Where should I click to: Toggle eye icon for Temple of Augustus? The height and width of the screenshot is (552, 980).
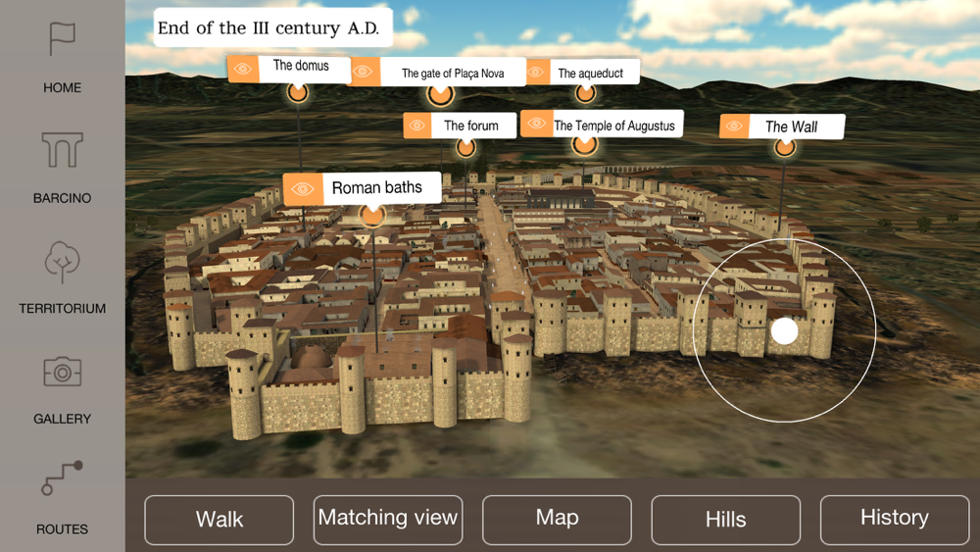[536, 124]
